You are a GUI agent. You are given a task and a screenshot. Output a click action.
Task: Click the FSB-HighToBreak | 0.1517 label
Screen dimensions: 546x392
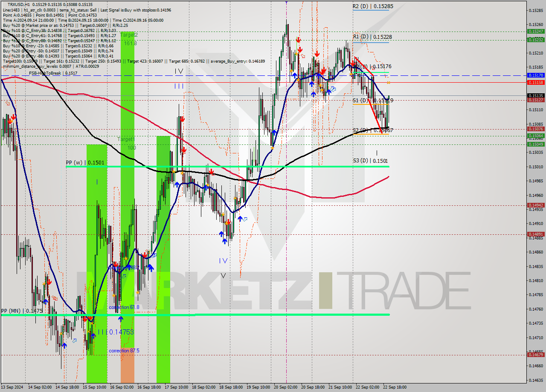tap(53, 73)
